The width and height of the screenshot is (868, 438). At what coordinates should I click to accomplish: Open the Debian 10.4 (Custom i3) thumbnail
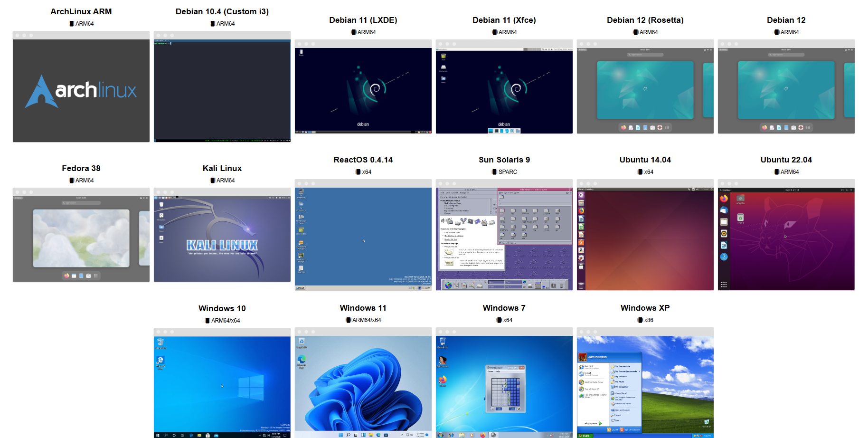click(222, 86)
